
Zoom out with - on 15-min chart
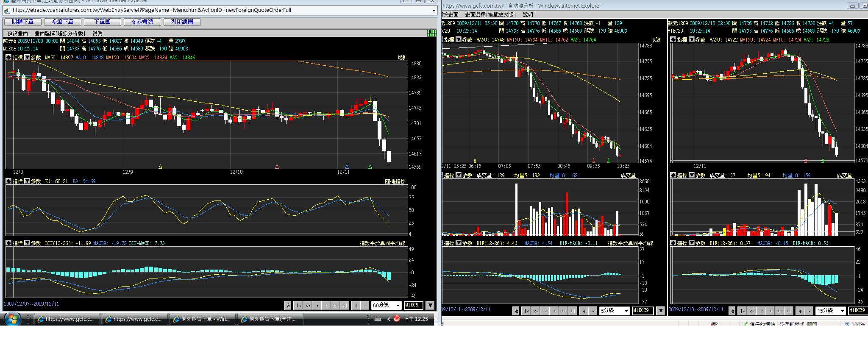(x=810, y=311)
